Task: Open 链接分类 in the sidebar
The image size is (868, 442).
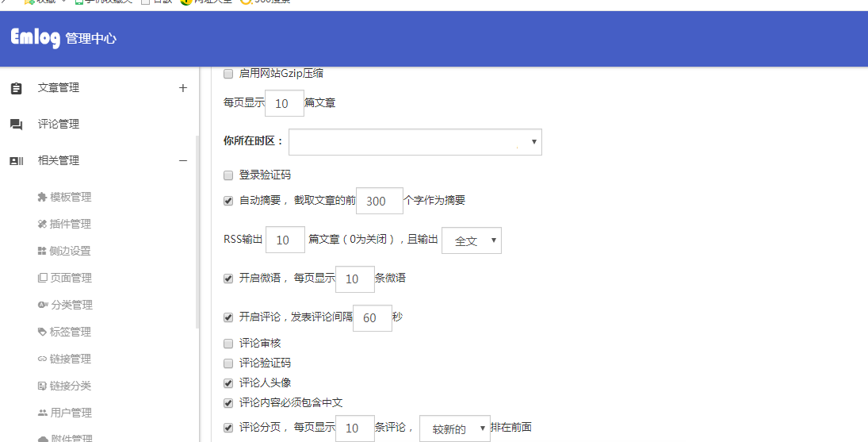Action: click(x=71, y=386)
